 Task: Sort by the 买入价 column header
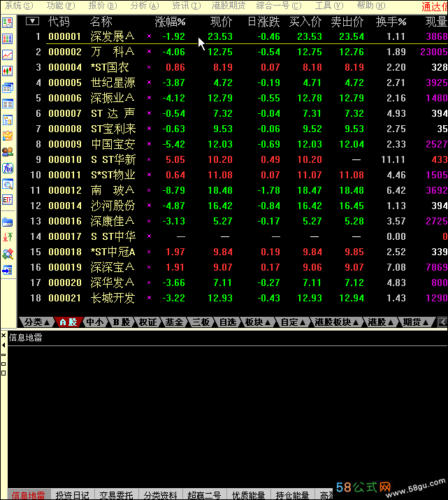(x=305, y=22)
